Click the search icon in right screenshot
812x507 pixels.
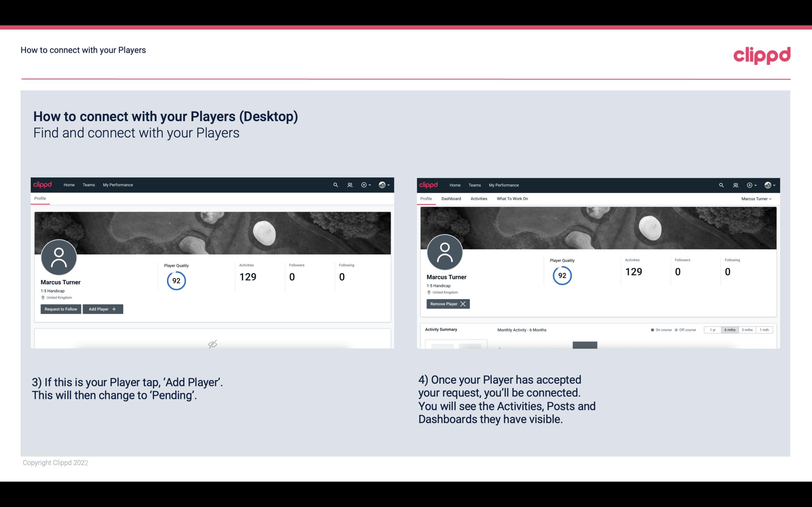click(721, 184)
